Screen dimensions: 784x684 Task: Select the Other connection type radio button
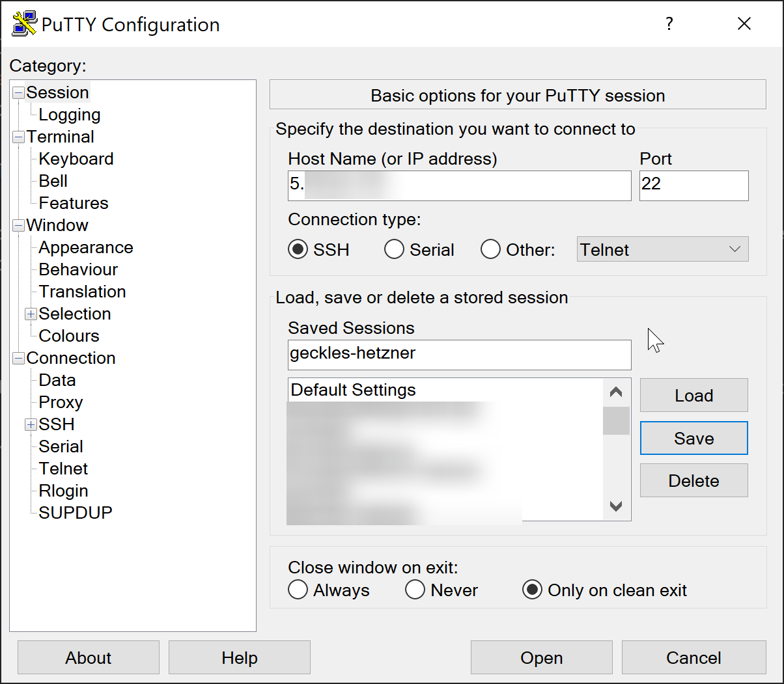click(x=490, y=249)
